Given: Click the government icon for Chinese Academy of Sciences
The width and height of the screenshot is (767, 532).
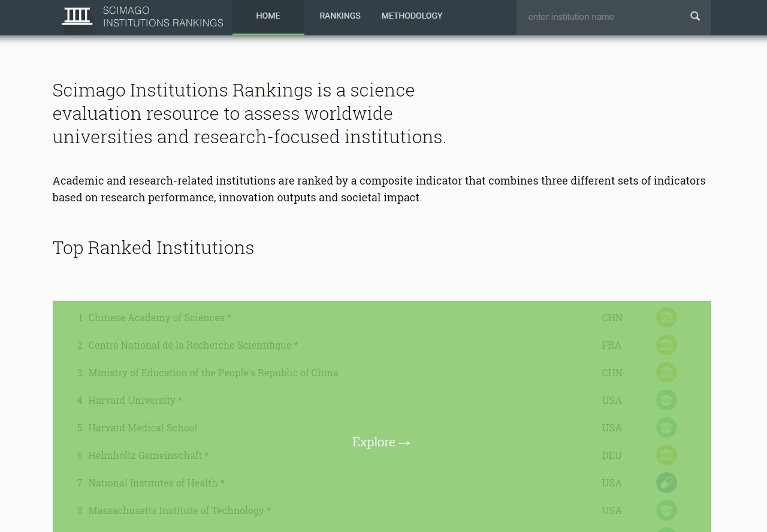Looking at the screenshot, I should pyautogui.click(x=666, y=318).
